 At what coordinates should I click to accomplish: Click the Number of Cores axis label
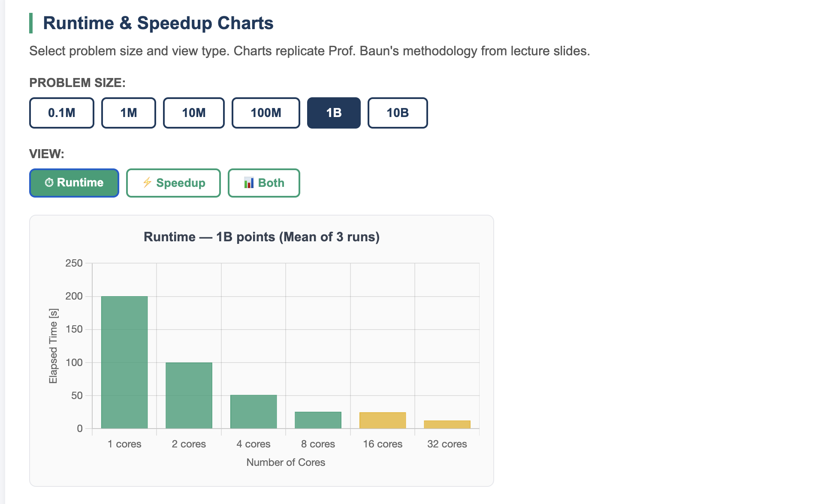[286, 462]
